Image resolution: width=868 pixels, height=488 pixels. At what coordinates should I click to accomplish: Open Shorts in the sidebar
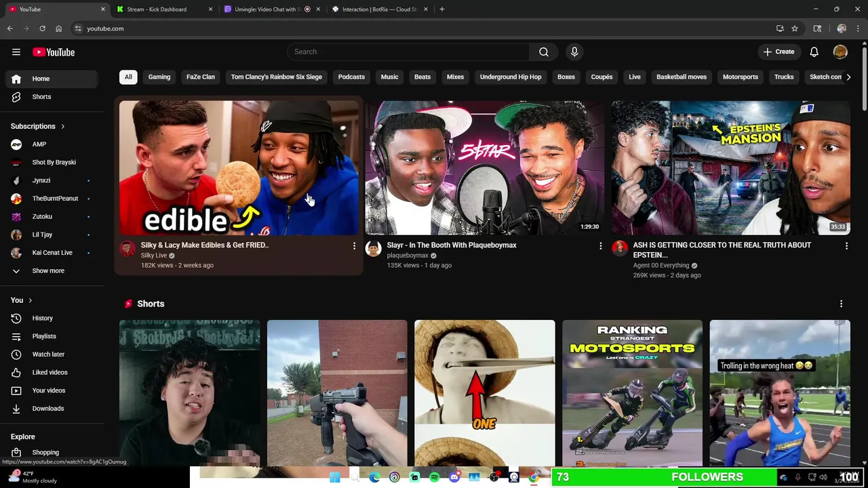click(x=52, y=97)
